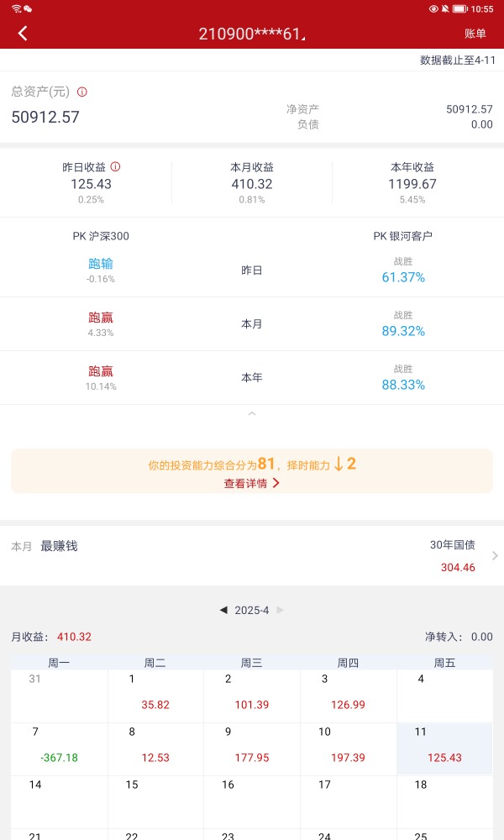The height and width of the screenshot is (840, 504).
Task: Tap the 本年收益 1199.67 summary
Action: click(412, 183)
